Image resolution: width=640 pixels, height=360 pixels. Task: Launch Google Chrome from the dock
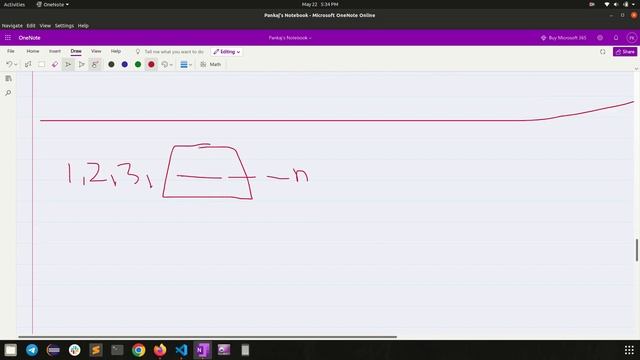[x=139, y=350]
